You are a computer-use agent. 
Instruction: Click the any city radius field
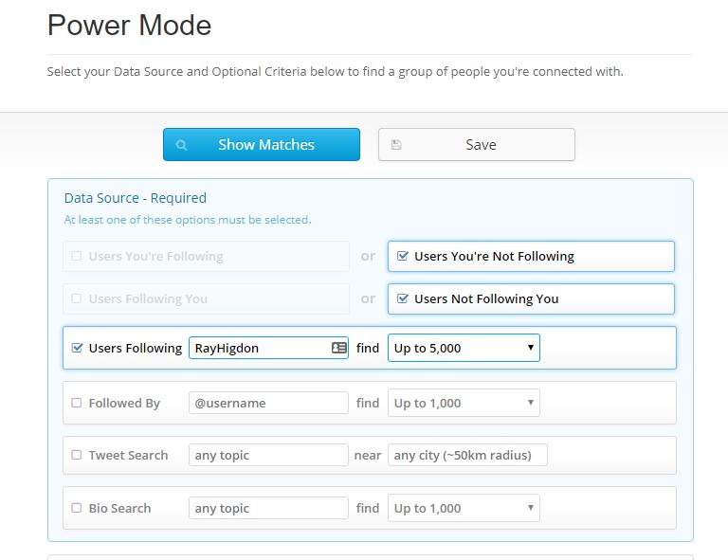pos(467,455)
